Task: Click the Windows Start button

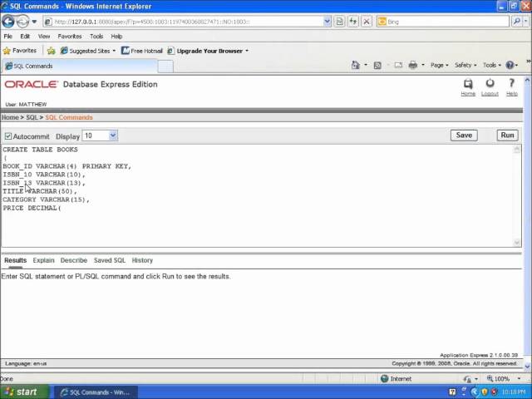Action: pos(24,392)
